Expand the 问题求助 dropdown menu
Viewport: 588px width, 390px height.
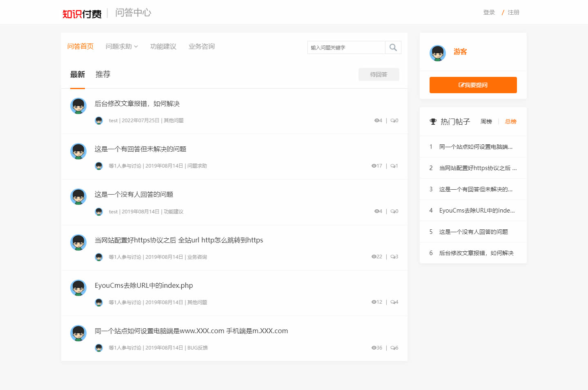point(122,47)
